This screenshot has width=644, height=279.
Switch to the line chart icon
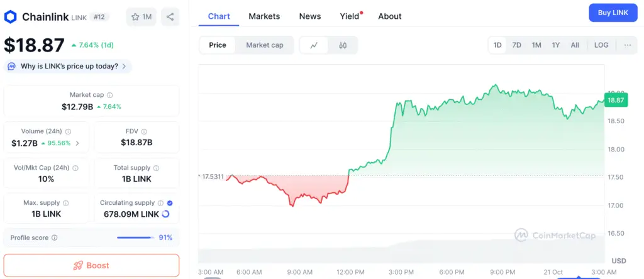(314, 45)
